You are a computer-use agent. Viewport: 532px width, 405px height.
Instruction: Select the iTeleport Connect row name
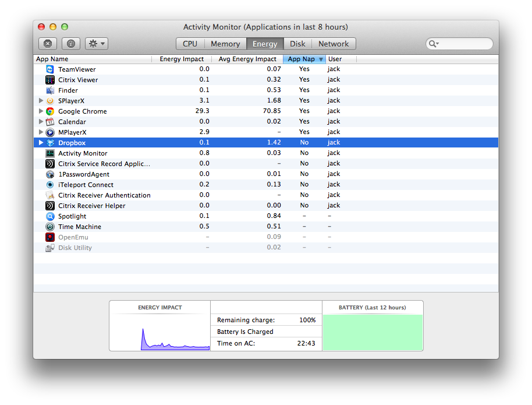coord(86,185)
